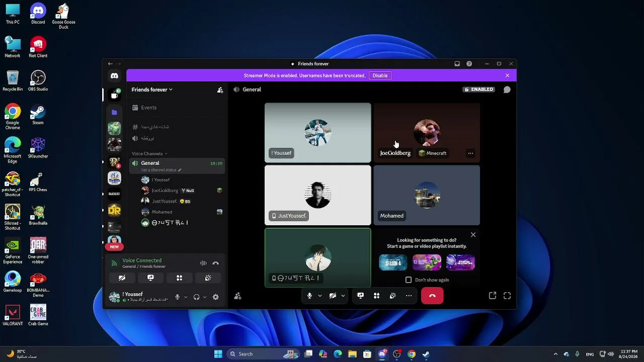Focus the ! Youssef video tile
Image resolution: width=644 pixels, height=362 pixels.
pyautogui.click(x=318, y=133)
